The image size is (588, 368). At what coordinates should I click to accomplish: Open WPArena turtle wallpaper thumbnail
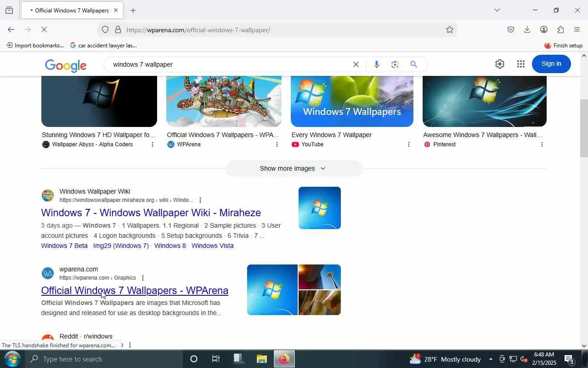224,101
